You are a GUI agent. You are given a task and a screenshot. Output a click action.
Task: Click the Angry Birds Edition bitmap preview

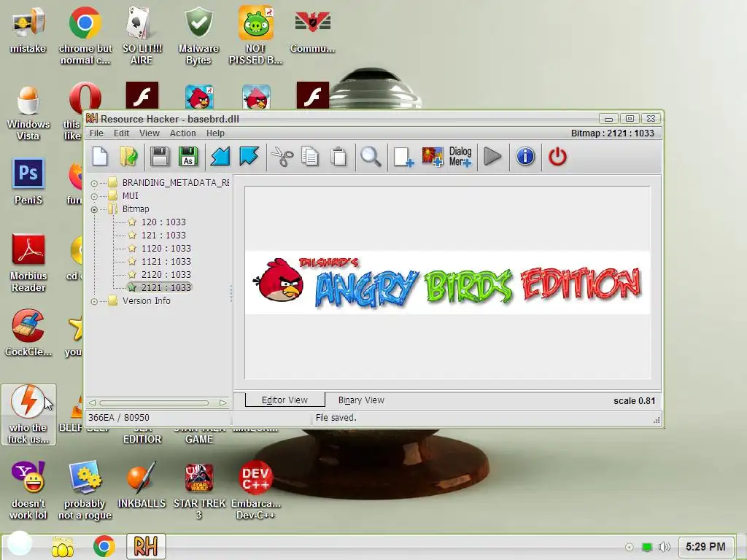click(447, 283)
